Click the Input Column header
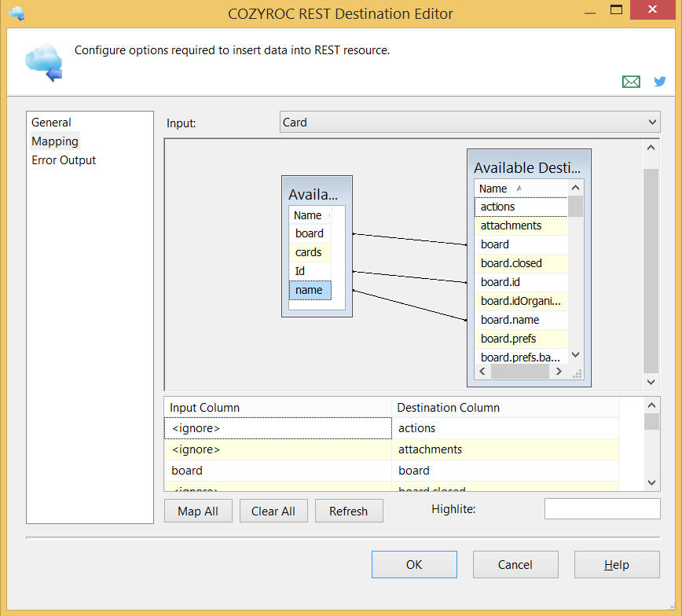The image size is (682, 616). tap(278, 408)
